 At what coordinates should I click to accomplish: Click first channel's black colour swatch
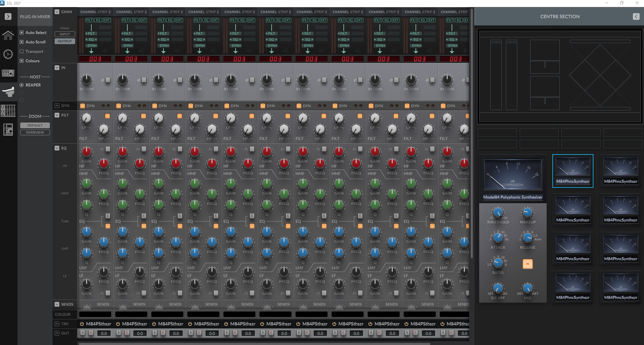[95, 314]
